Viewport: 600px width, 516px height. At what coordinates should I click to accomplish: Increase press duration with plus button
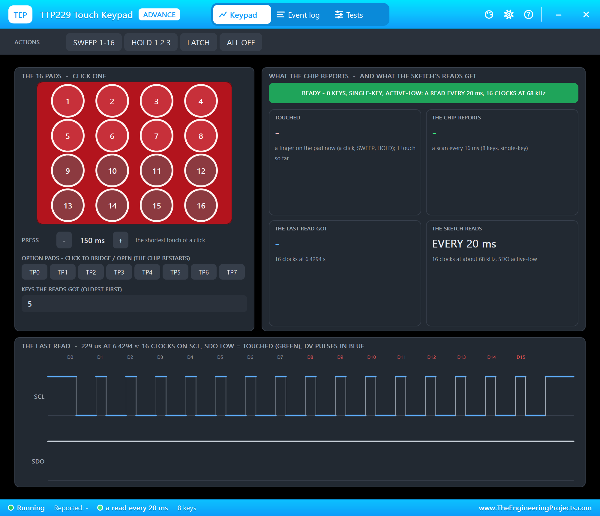click(120, 240)
